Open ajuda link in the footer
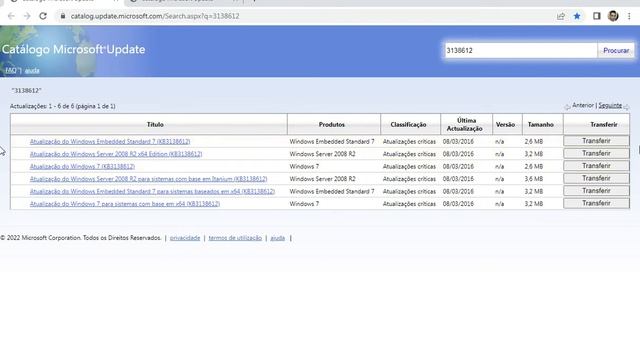This screenshot has width=640, height=360. (278, 238)
